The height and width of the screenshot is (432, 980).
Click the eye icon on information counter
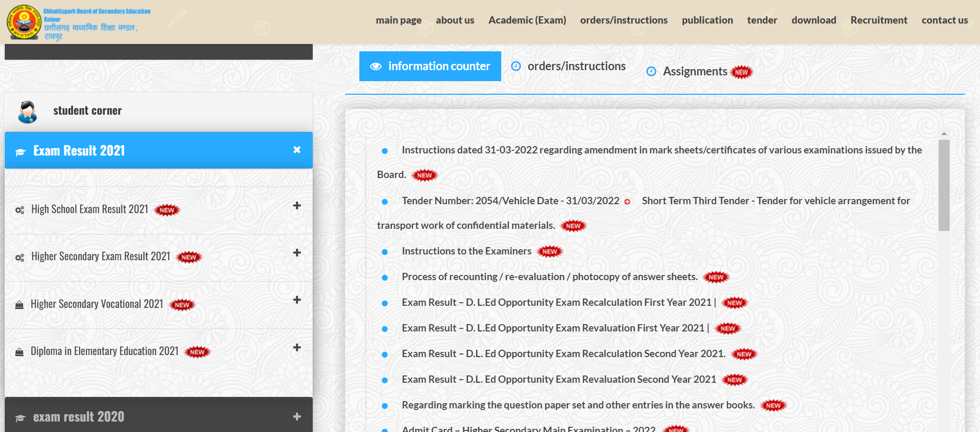[x=376, y=67]
